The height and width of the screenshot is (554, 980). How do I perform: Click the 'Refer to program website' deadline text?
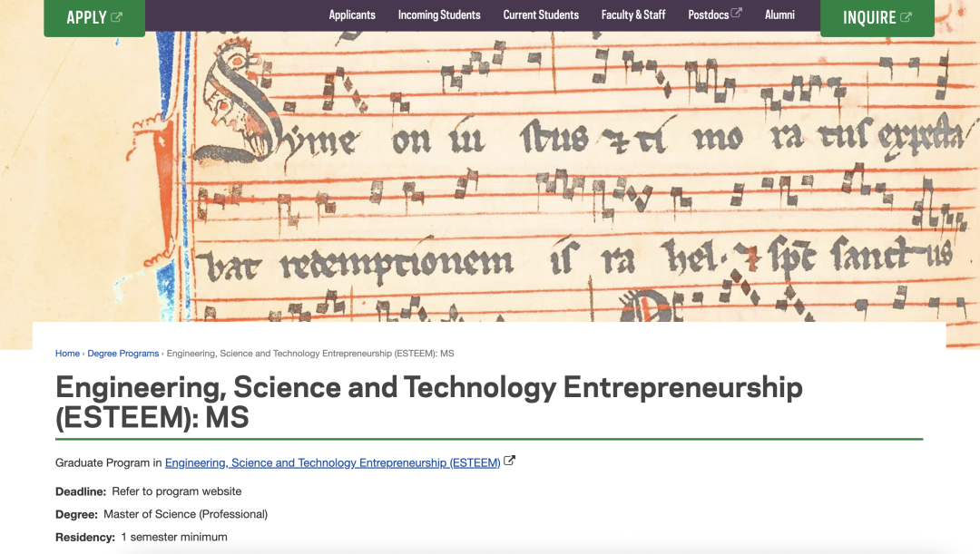[x=177, y=491]
